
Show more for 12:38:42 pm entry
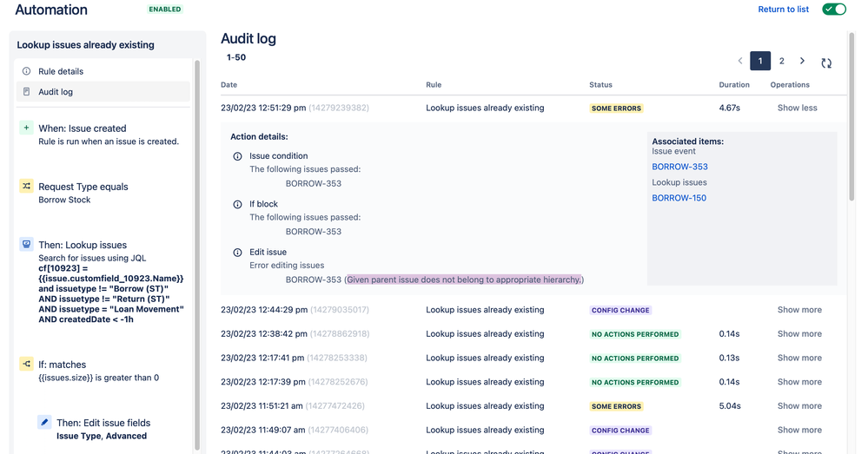[799, 333]
